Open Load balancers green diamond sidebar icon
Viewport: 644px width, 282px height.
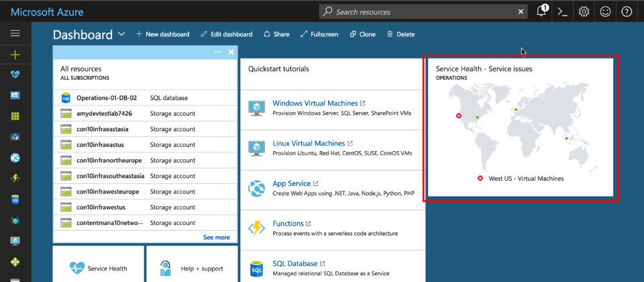(x=15, y=261)
